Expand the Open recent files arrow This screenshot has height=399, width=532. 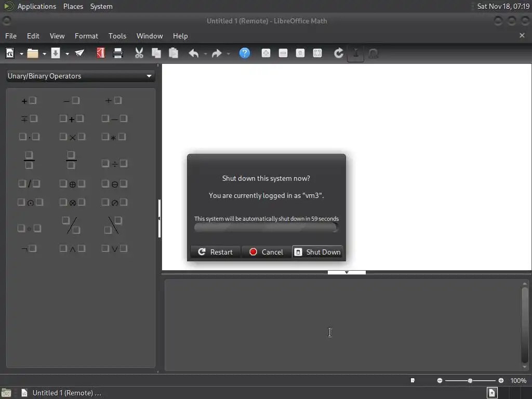[44, 54]
